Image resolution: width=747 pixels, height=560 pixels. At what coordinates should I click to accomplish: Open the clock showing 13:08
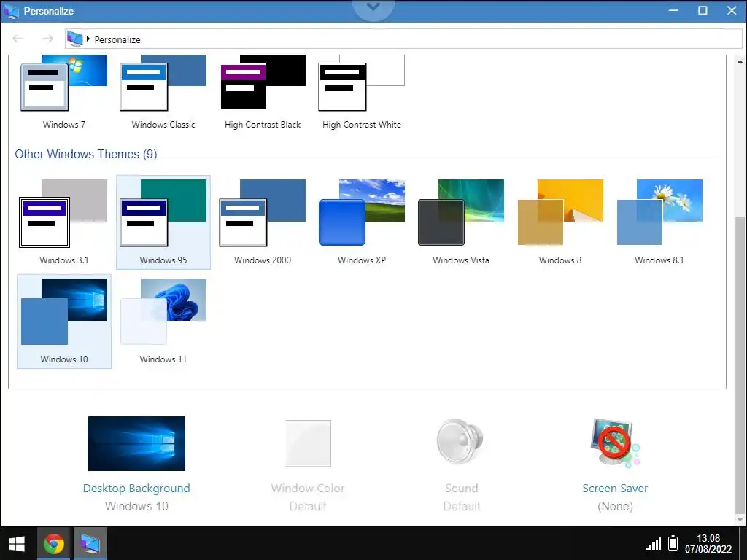tap(708, 543)
